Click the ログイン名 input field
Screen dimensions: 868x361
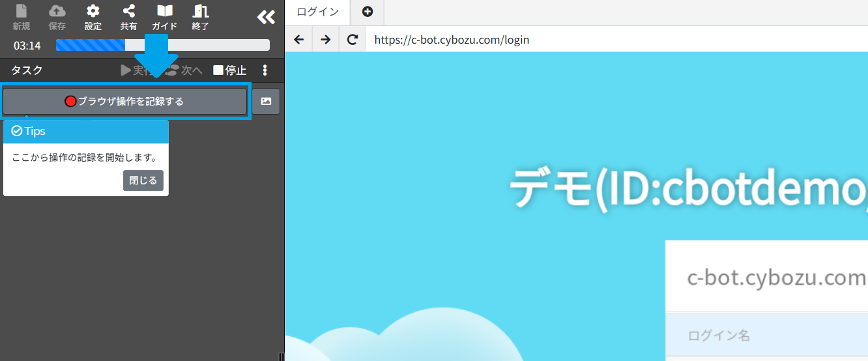pyautogui.click(x=766, y=336)
